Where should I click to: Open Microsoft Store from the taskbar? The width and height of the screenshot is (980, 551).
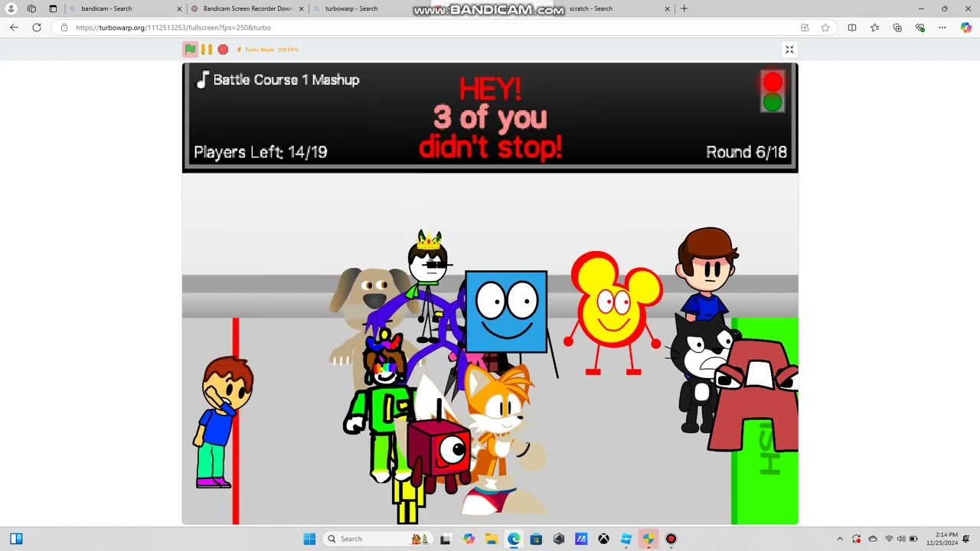[x=536, y=539]
